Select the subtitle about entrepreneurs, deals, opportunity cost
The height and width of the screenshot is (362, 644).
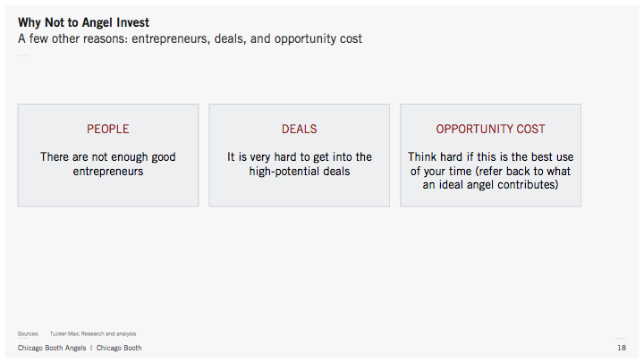pos(190,38)
